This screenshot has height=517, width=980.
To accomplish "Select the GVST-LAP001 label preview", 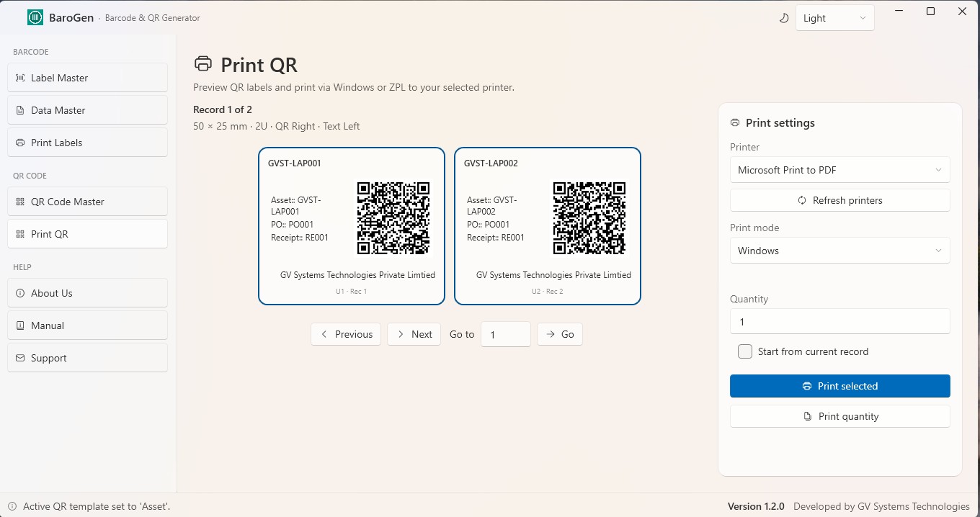I will [x=352, y=226].
